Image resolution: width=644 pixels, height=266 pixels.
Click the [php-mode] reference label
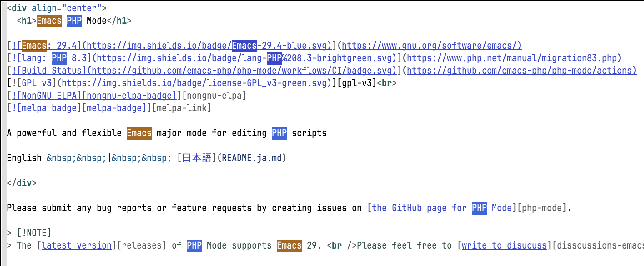click(542, 208)
